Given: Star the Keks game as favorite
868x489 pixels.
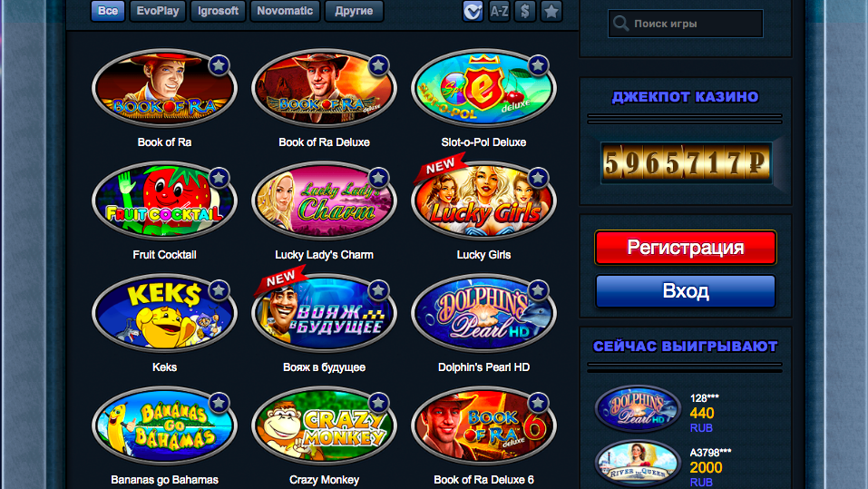Looking at the screenshot, I should (x=219, y=290).
